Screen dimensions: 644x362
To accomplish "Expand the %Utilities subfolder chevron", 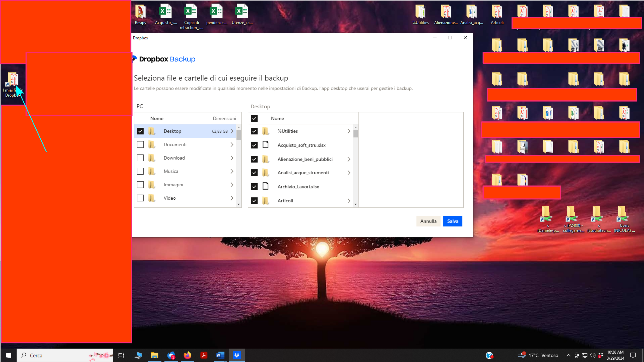I will point(349,131).
